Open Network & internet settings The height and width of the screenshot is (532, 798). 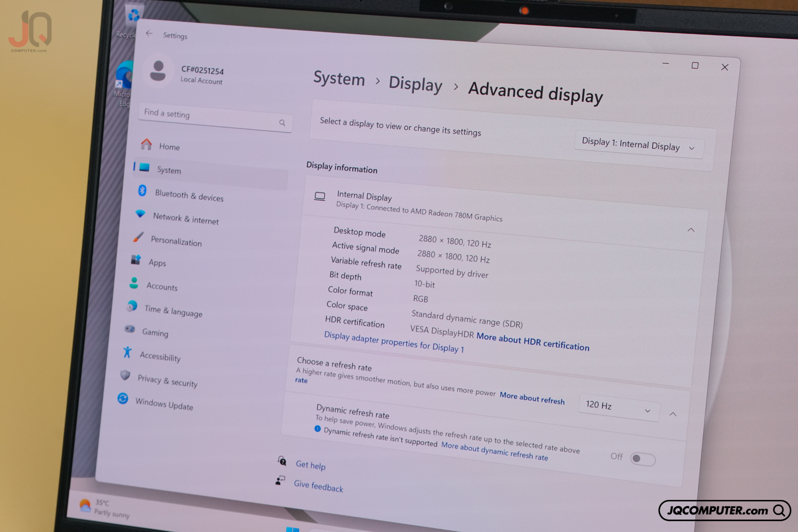186,218
